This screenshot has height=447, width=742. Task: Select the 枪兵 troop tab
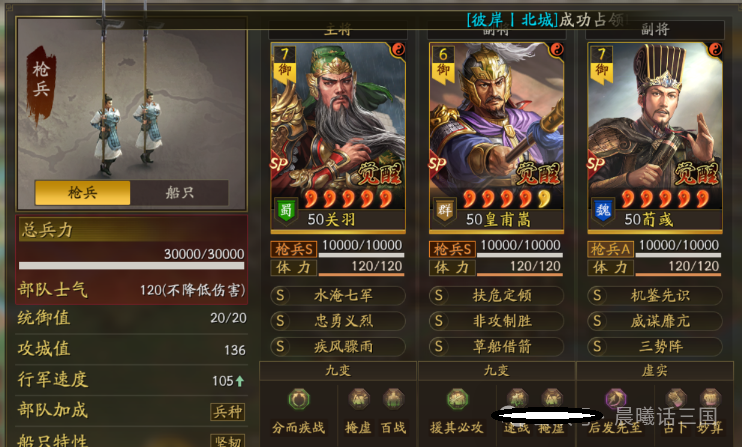pyautogui.click(x=82, y=193)
